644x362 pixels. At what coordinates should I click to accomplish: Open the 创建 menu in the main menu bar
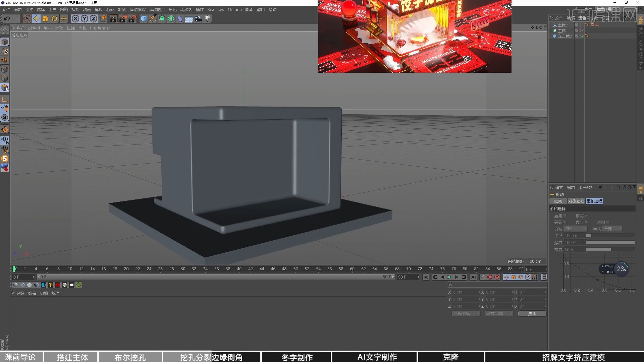(29, 10)
